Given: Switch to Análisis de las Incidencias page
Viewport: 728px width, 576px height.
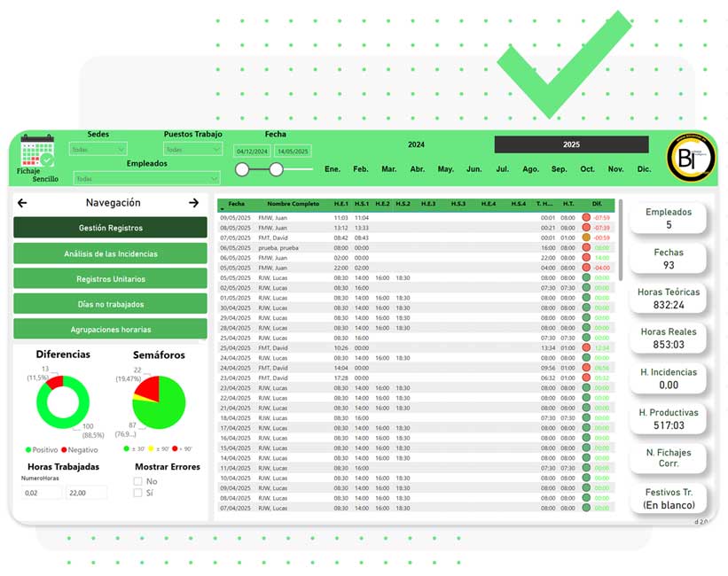Looking at the screenshot, I should pyautogui.click(x=111, y=253).
